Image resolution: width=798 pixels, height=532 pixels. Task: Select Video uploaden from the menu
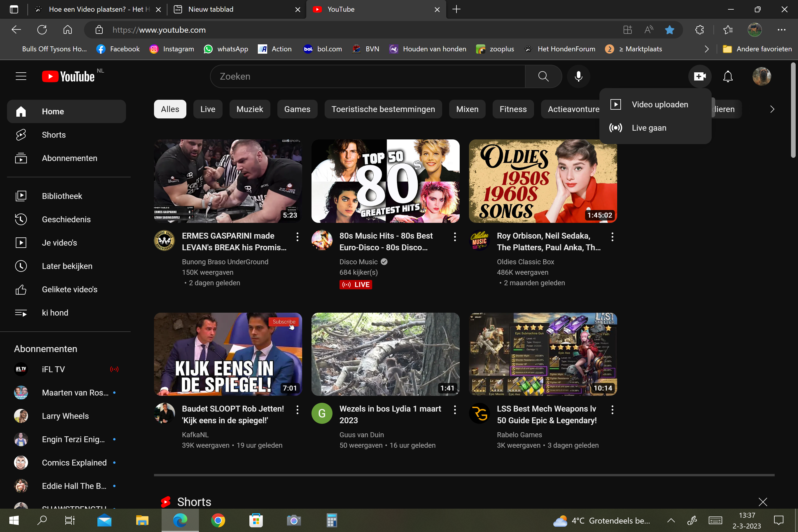pos(659,104)
